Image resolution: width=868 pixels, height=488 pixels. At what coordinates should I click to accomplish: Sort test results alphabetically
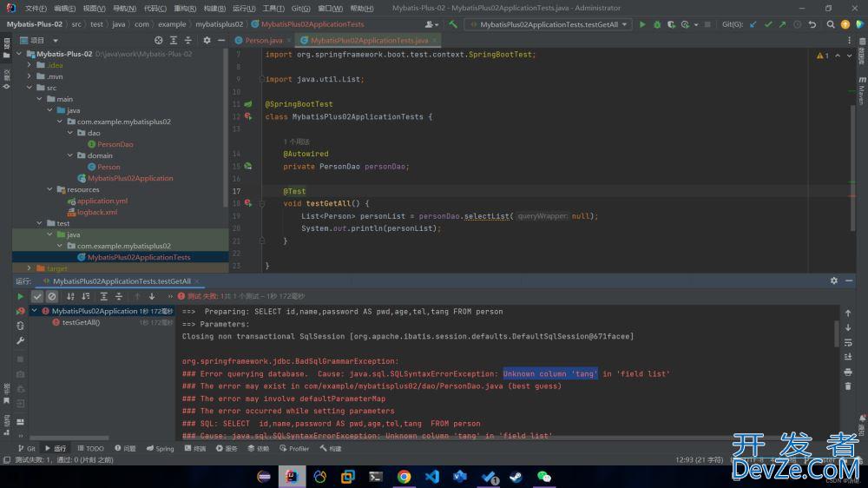point(70,296)
